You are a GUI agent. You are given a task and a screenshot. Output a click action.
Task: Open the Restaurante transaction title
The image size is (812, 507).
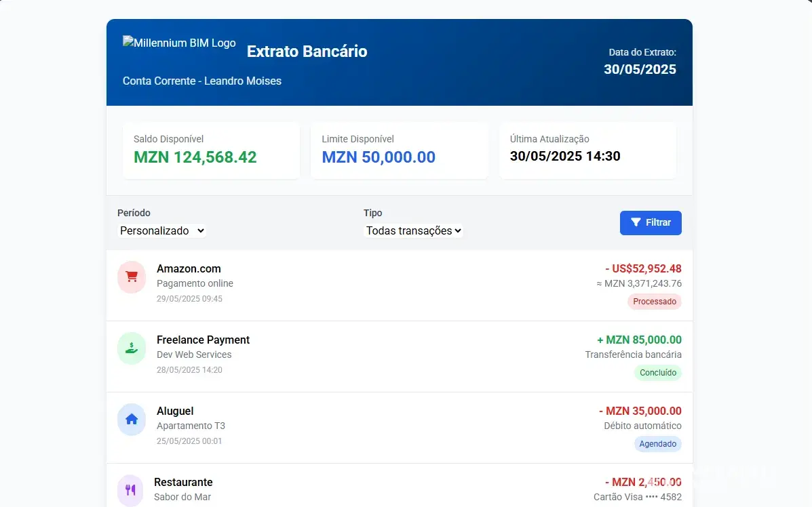point(183,482)
